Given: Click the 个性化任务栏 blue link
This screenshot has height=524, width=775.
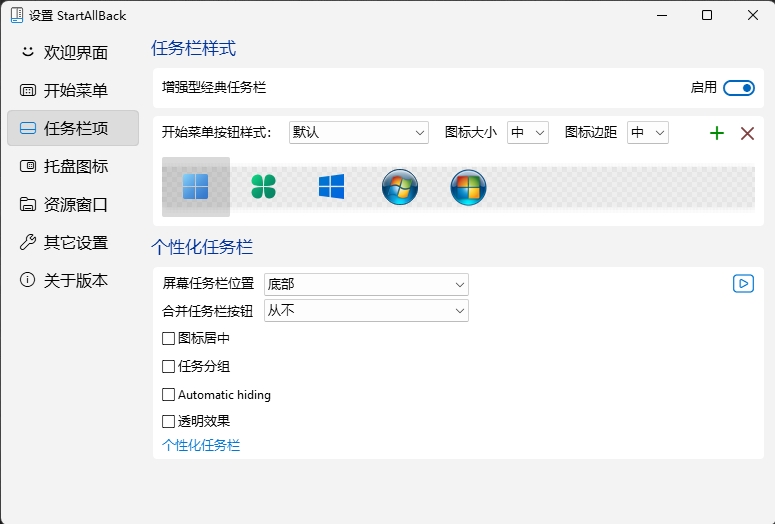Looking at the screenshot, I should point(201,445).
